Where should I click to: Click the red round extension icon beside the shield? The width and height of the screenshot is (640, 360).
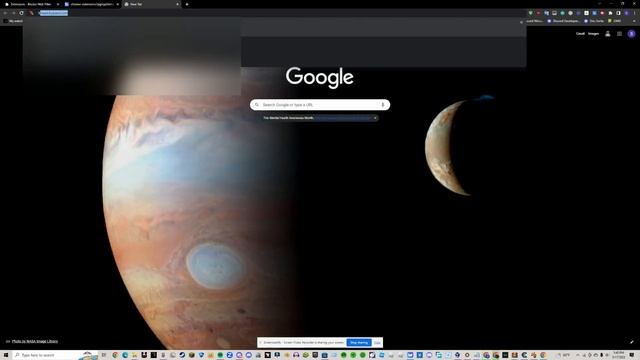pos(538,13)
